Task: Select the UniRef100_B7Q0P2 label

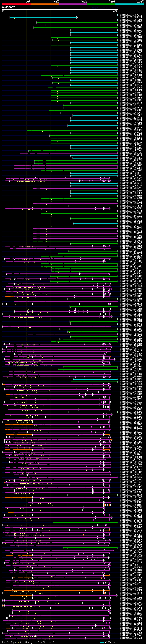Action: (131, 575)
